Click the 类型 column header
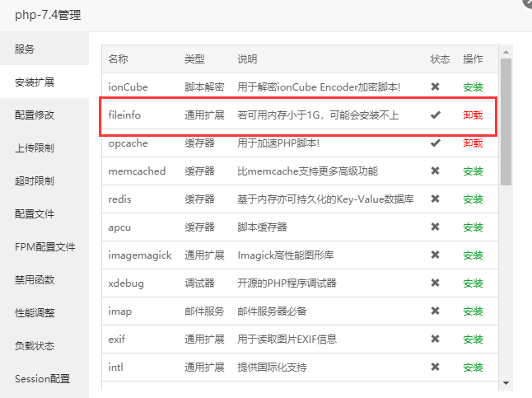Screen dimensions: 532x398 [194, 59]
